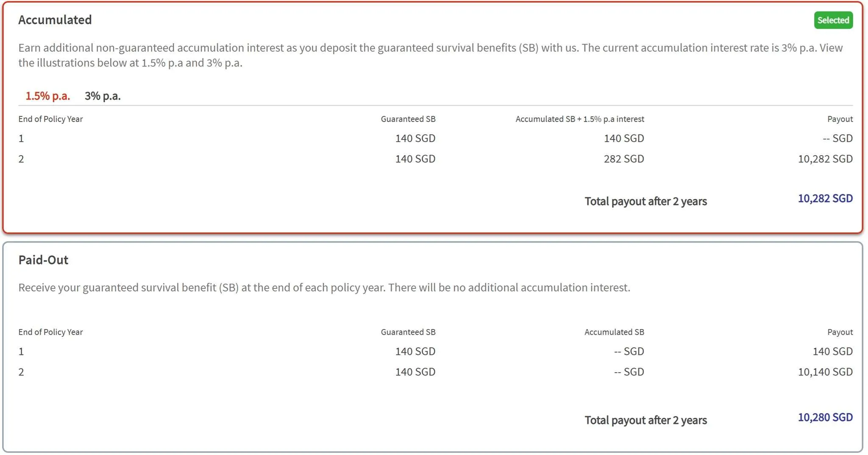This screenshot has height=455, width=868.
Task: Click the Paid-Out description text
Action: (x=324, y=288)
